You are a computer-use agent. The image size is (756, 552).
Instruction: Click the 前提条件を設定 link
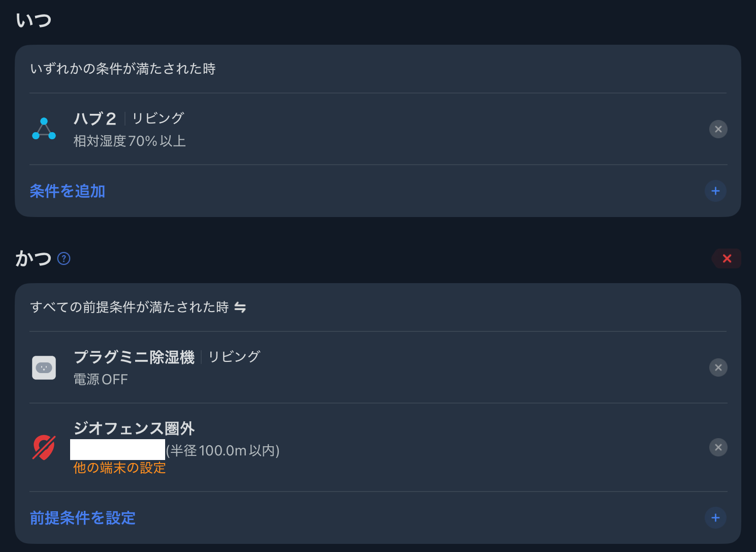pyautogui.click(x=82, y=518)
